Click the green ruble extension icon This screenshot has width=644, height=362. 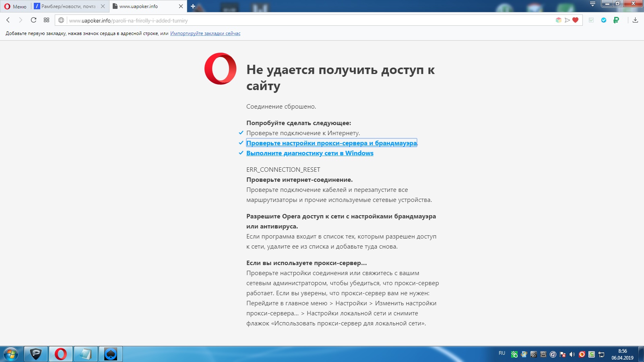pyautogui.click(x=616, y=20)
